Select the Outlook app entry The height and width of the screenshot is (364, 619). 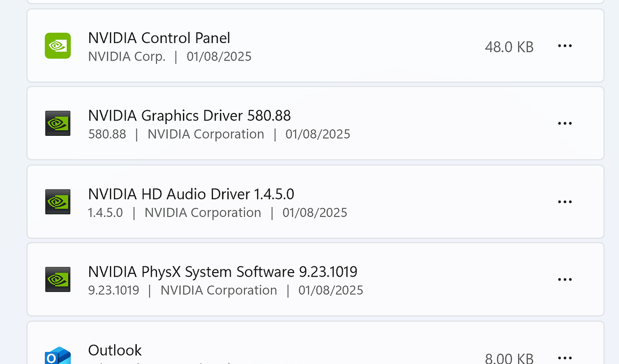point(314,350)
